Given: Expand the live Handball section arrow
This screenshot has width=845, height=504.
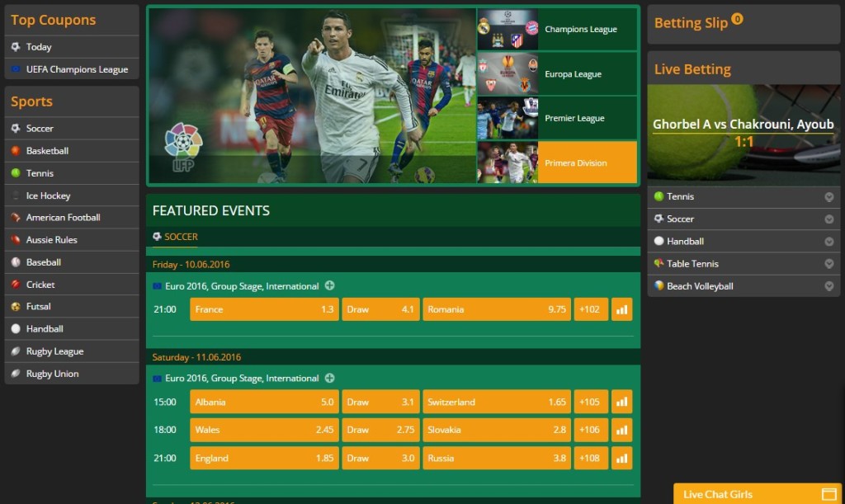Looking at the screenshot, I should pyautogui.click(x=828, y=242).
